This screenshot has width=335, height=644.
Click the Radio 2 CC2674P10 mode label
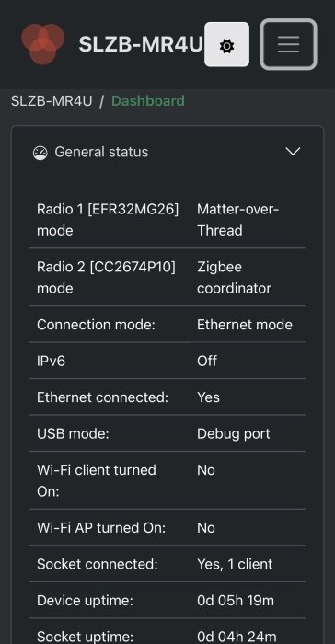[106, 278]
